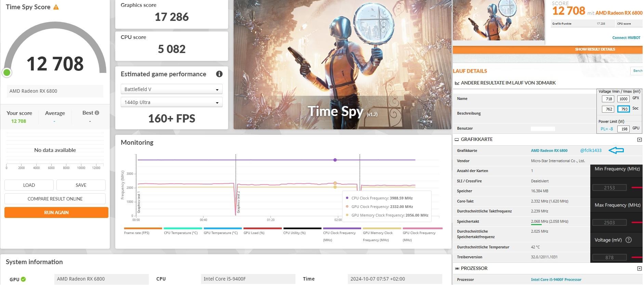Toggle CPU Clock Frequency legend in Monitoring
Viewport: 644px width, 285px height.
(342, 234)
